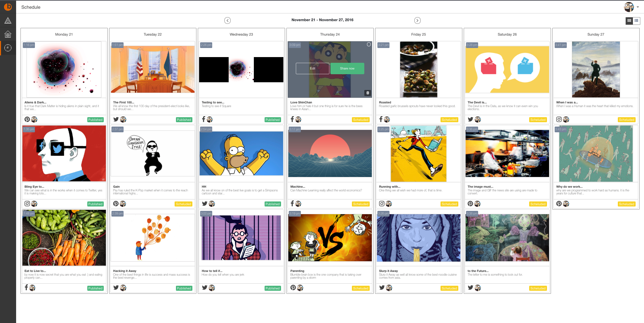Screen dimensions: 644x323
Task: Click the Scheduled badge on the Roasted post
Action: (449, 120)
